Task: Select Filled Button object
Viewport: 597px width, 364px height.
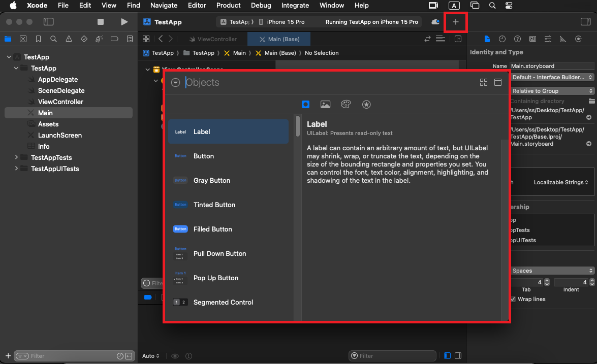Action: [x=229, y=229]
